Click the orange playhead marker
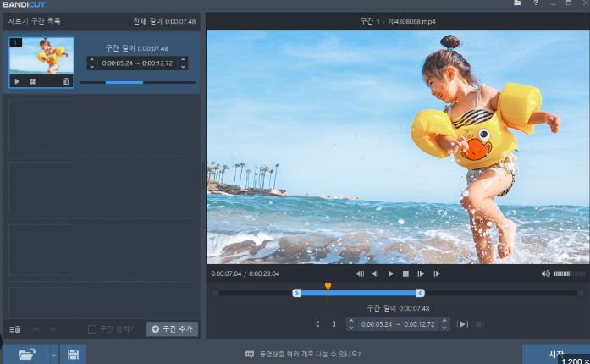 (328, 286)
